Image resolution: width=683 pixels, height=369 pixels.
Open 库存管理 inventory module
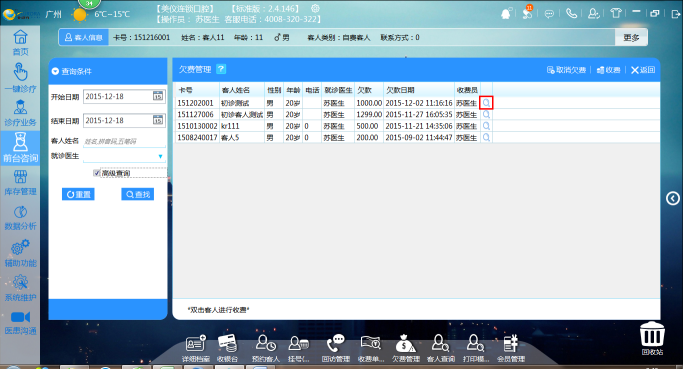pos(20,183)
